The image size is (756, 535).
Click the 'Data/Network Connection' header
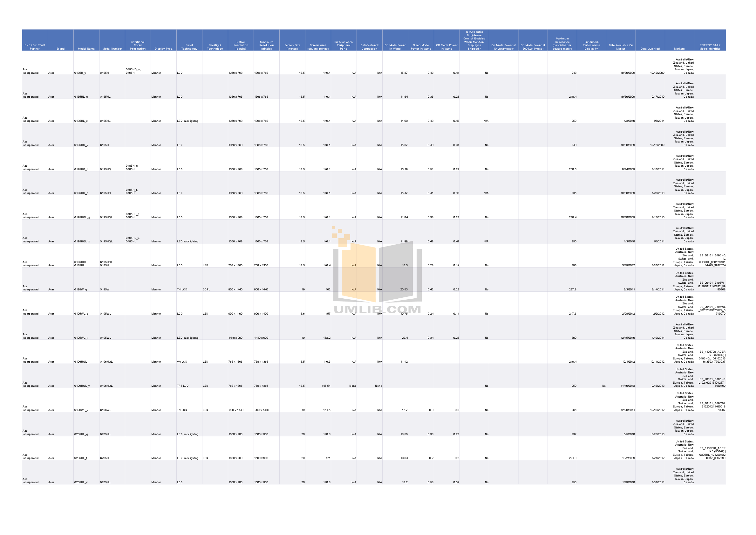point(370,47)
